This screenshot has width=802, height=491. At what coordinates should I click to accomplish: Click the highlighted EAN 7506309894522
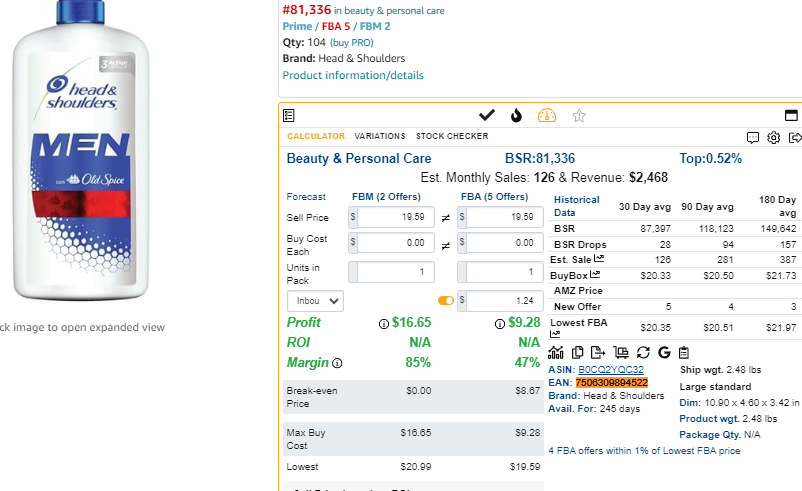612,383
